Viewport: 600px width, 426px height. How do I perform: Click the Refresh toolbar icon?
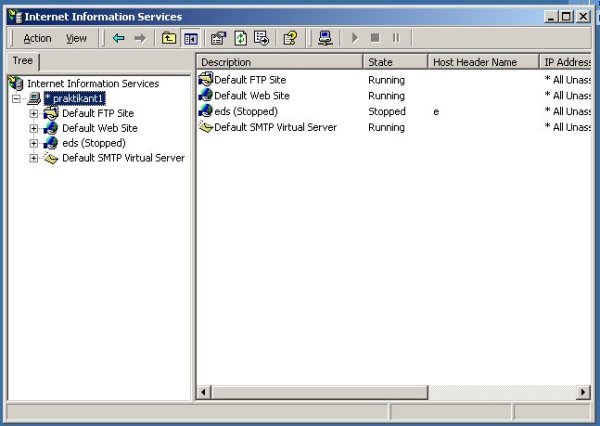pos(240,38)
